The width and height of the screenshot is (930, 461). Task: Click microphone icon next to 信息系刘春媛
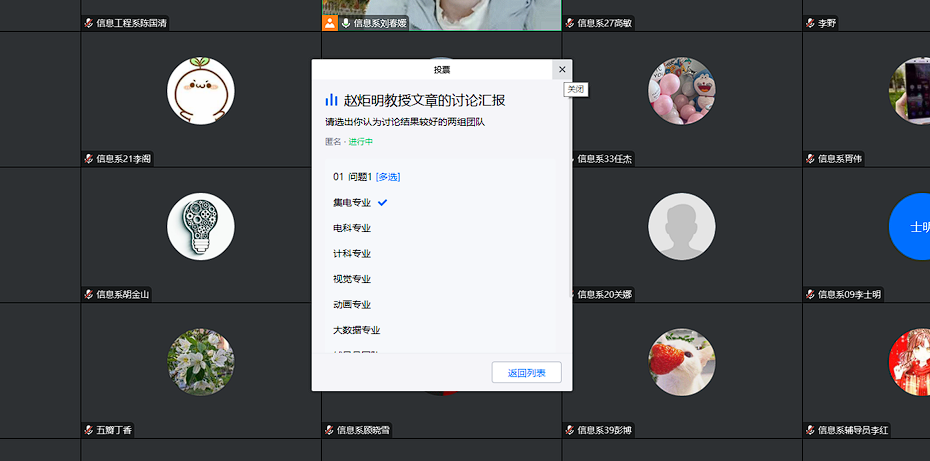[346, 23]
